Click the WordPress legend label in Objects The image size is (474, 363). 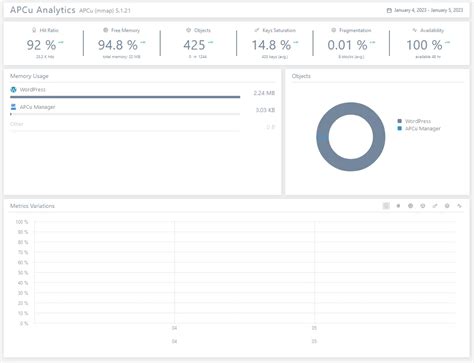pos(418,121)
